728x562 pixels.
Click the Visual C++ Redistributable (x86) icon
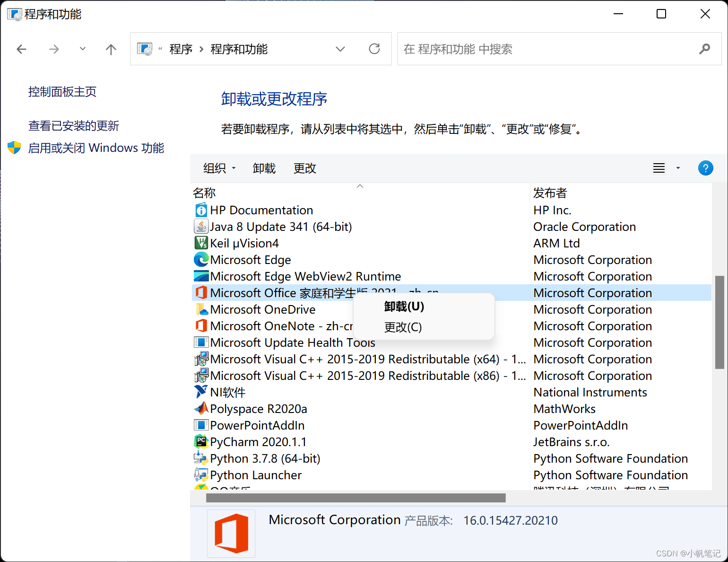point(201,376)
